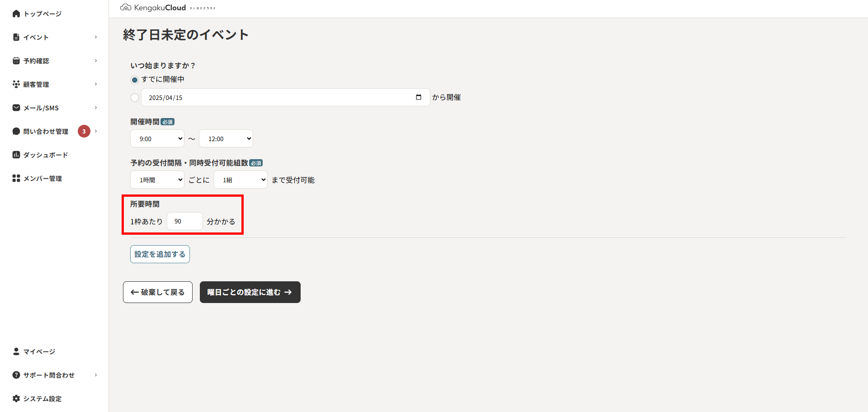Click the calendar icon beside 予約確認
This screenshot has width=868, height=412.
16,61
